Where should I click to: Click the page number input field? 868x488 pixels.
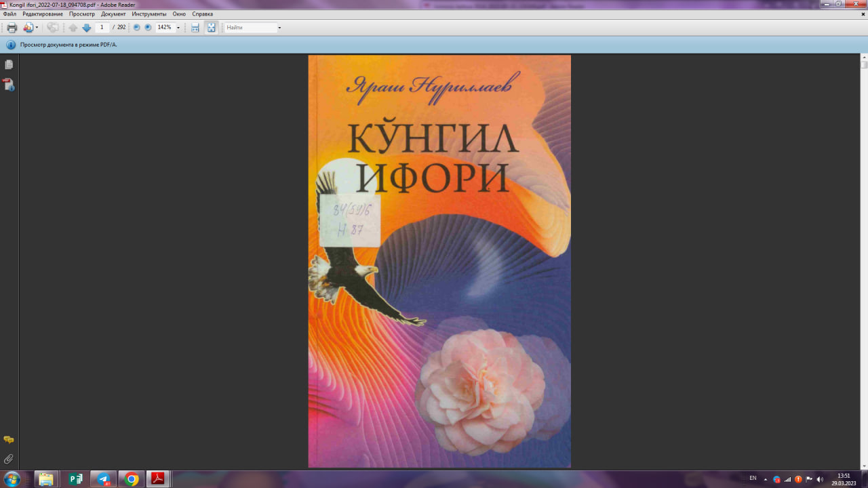click(x=102, y=27)
